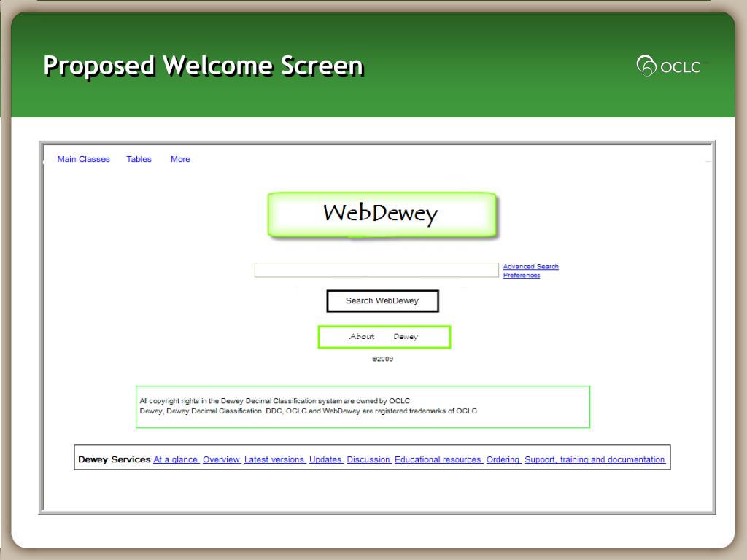Open the Updates link

tap(325, 459)
